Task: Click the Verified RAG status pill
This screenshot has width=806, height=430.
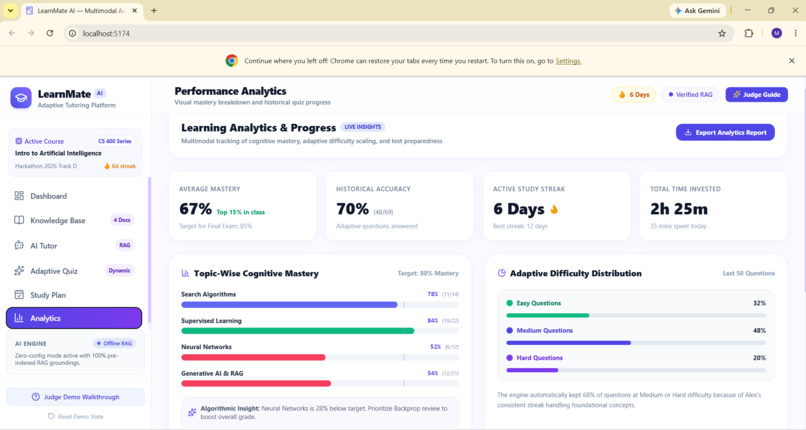Action: pyautogui.click(x=690, y=95)
